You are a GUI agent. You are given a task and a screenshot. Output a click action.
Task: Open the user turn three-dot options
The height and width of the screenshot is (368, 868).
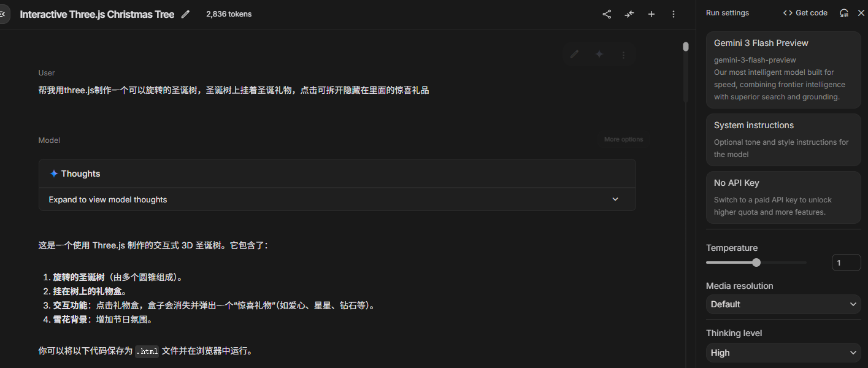point(624,55)
